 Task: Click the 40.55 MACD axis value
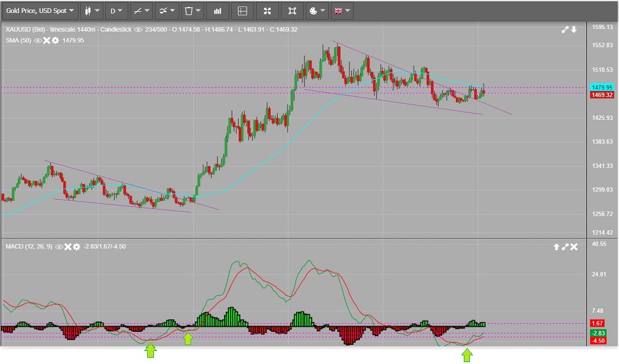point(599,244)
